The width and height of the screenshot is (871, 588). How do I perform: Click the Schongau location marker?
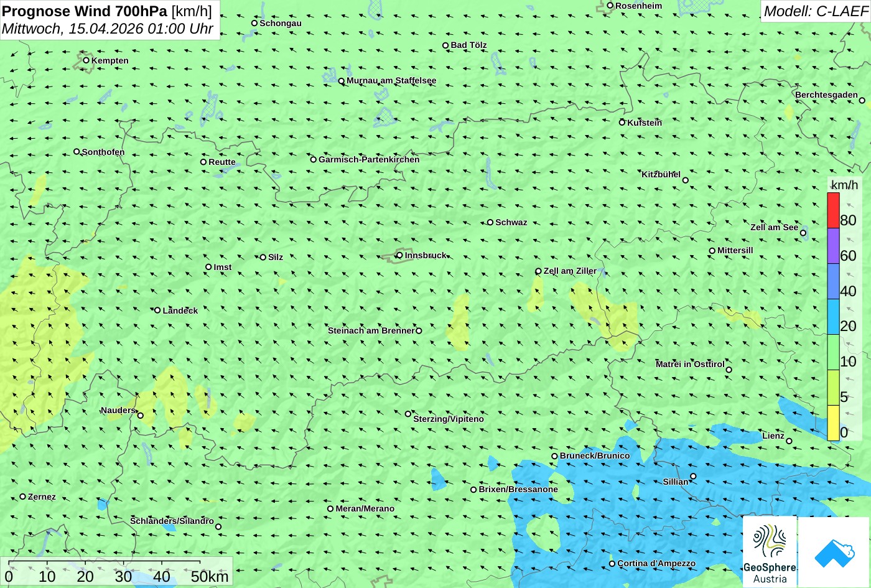pyautogui.click(x=254, y=23)
